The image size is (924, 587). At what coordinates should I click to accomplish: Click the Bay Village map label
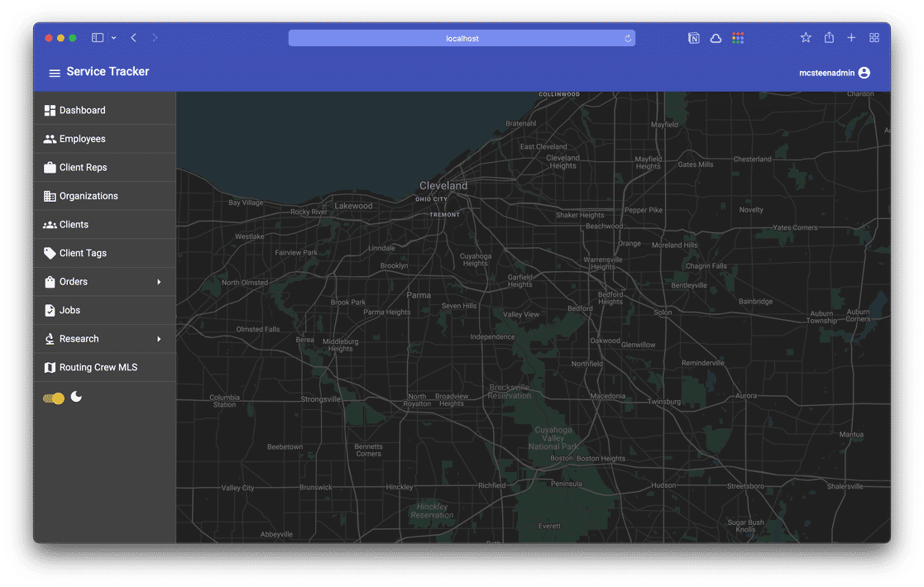click(x=246, y=203)
